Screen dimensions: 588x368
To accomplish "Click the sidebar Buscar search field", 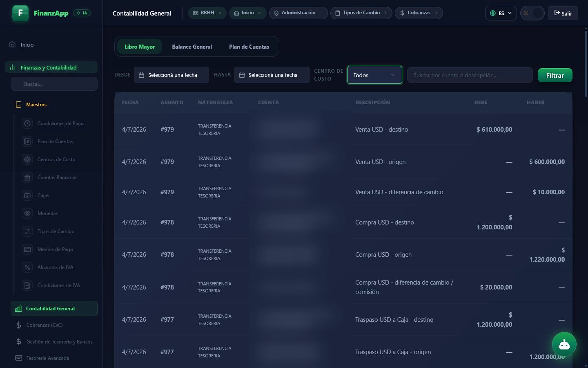I will click(x=54, y=84).
